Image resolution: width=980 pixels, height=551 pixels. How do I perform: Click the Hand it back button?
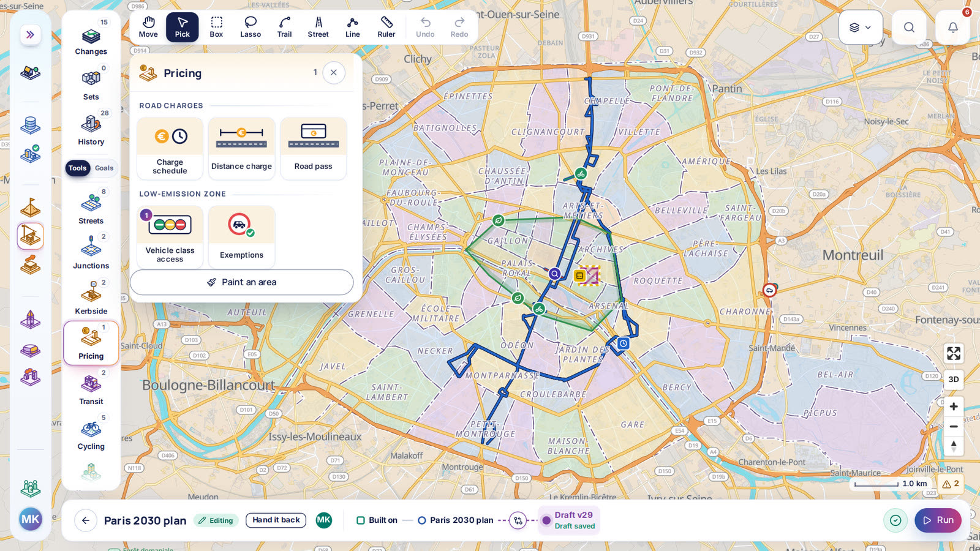pos(276,520)
